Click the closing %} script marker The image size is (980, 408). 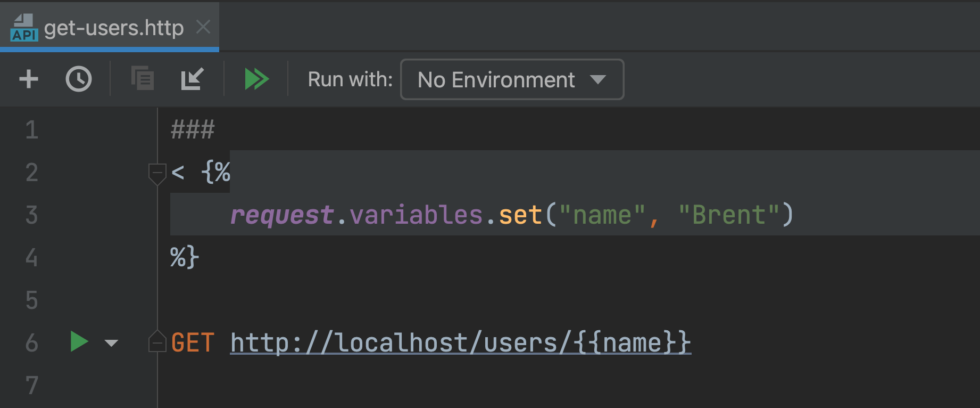(184, 257)
